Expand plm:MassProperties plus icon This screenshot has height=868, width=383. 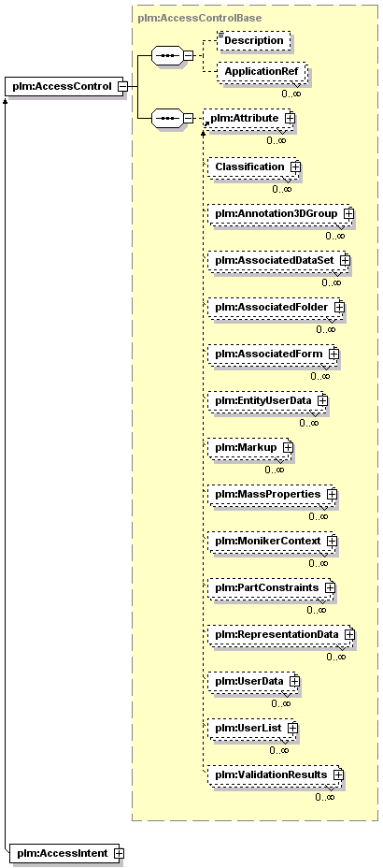[x=332, y=493]
